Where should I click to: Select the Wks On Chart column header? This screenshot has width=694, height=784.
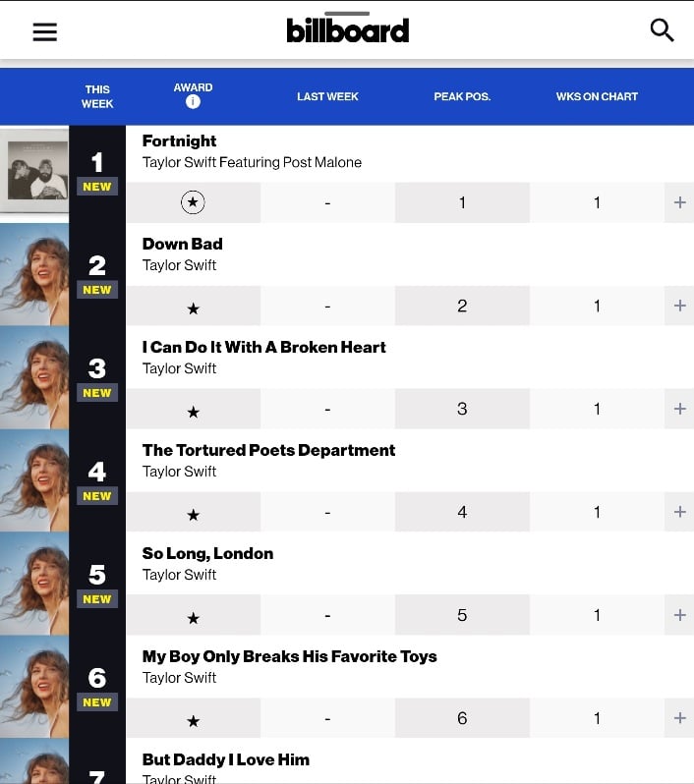click(597, 96)
